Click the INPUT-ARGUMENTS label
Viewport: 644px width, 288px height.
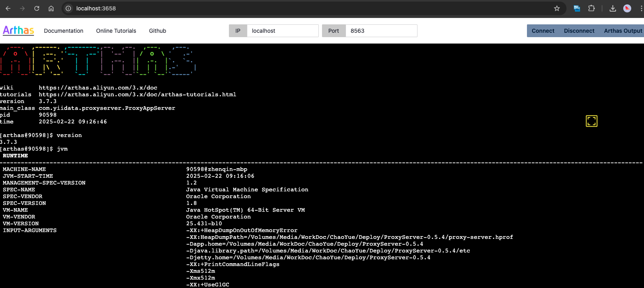click(x=30, y=230)
